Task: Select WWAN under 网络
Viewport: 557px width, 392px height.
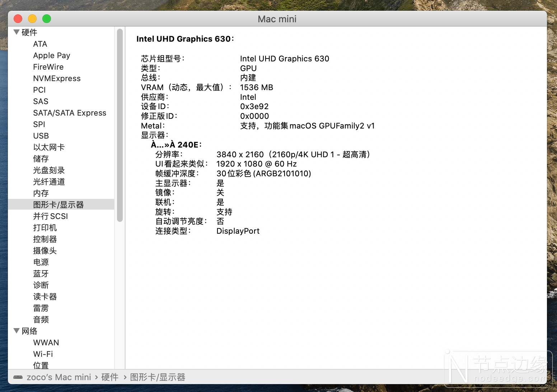Action: coord(46,342)
